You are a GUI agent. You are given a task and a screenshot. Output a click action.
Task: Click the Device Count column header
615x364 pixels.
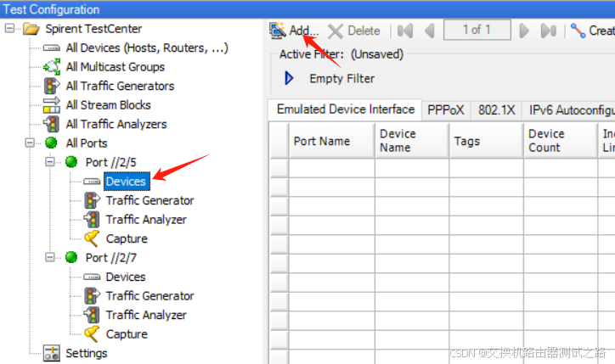point(561,141)
